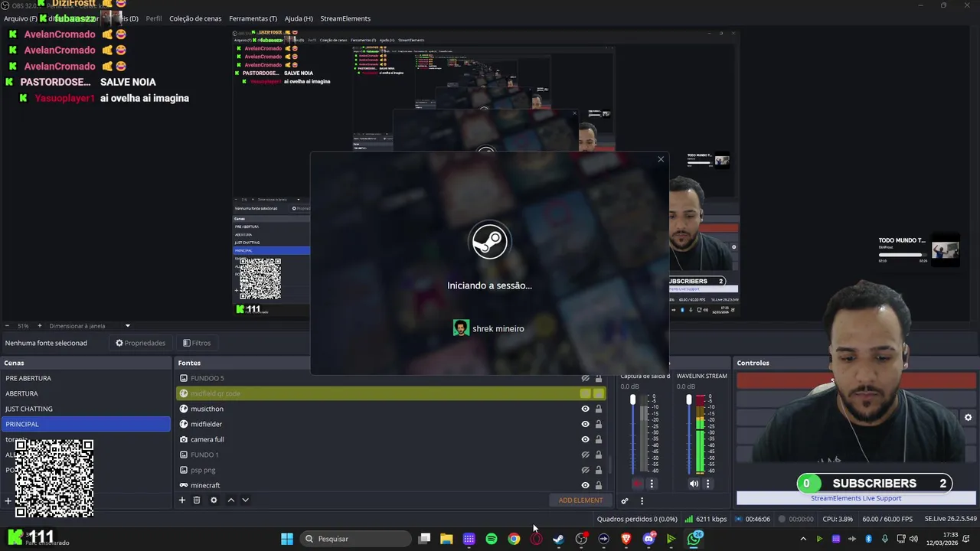
Task: Move source up with the up arrow
Action: tap(230, 500)
